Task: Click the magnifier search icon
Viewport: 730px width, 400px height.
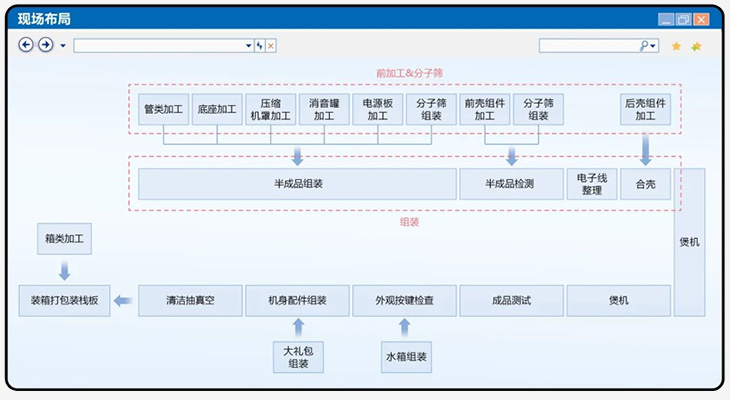Action: [644, 46]
